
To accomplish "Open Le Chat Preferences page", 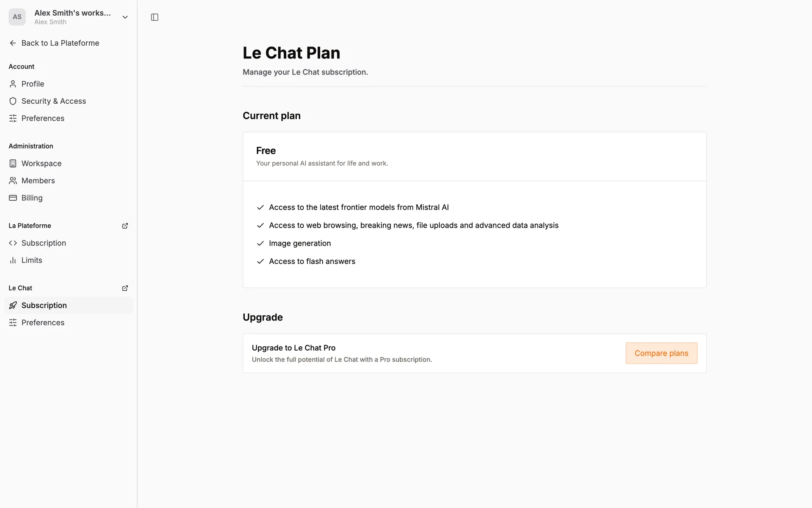I will pos(43,323).
